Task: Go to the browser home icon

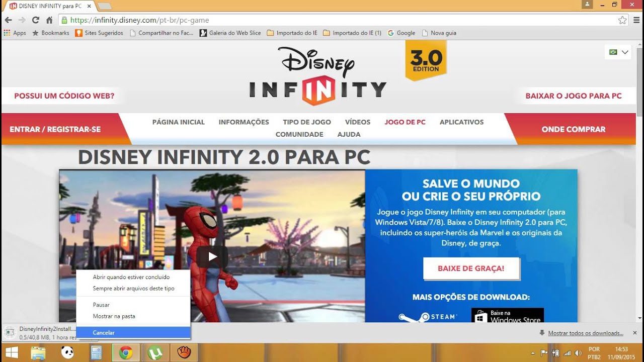Action: (49, 20)
